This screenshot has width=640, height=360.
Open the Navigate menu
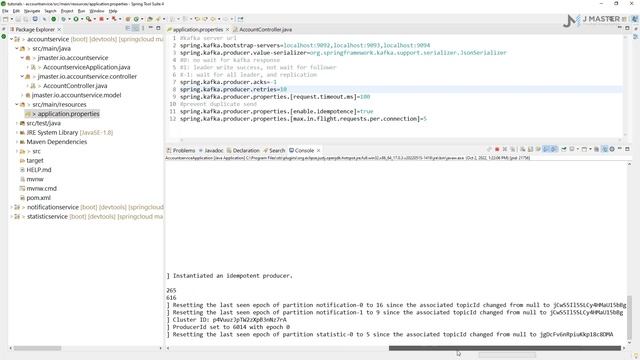coord(32,11)
